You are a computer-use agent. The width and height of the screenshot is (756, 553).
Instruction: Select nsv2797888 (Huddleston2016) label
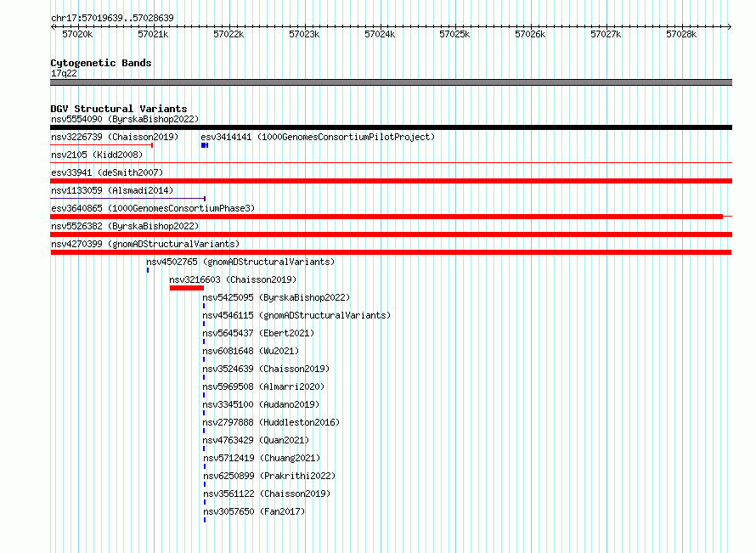point(271,422)
